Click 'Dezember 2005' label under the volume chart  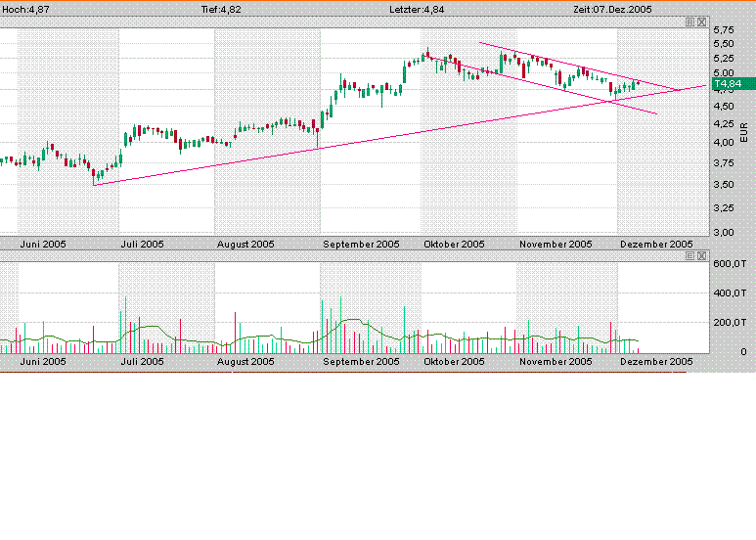656,361
